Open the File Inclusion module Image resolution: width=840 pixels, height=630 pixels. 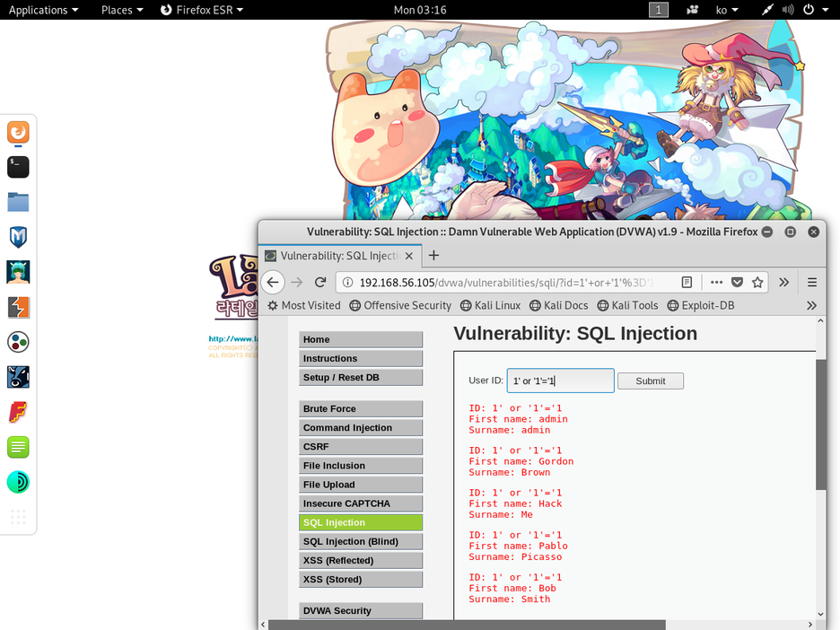point(361,466)
